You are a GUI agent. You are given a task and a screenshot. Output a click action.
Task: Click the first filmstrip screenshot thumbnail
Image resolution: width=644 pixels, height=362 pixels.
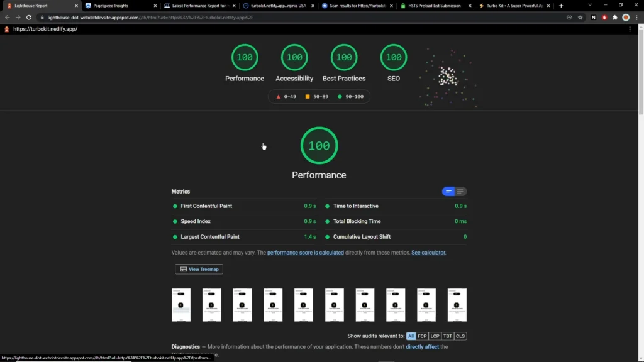tap(181, 305)
